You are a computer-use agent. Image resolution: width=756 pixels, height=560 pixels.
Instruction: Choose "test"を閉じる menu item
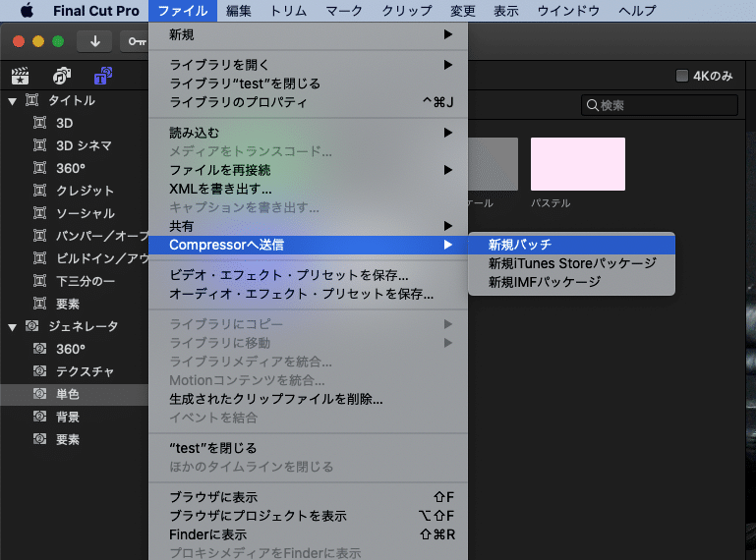pyautogui.click(x=308, y=448)
